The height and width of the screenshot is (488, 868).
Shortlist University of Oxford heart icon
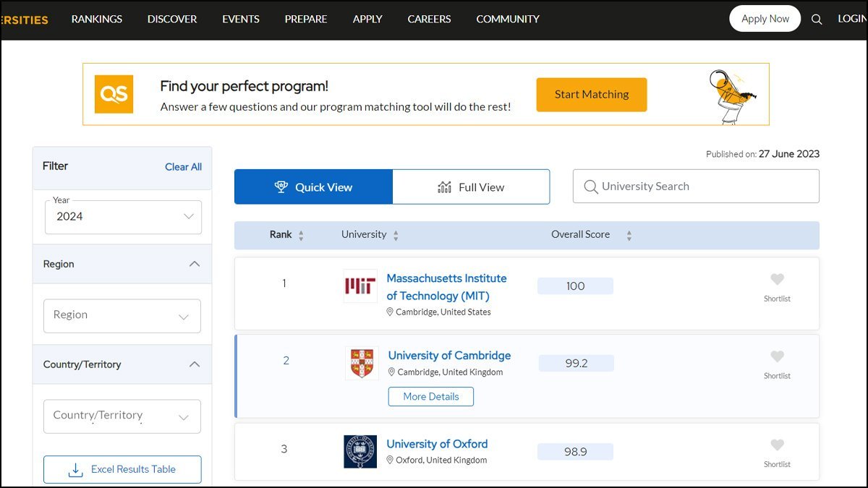tap(777, 445)
